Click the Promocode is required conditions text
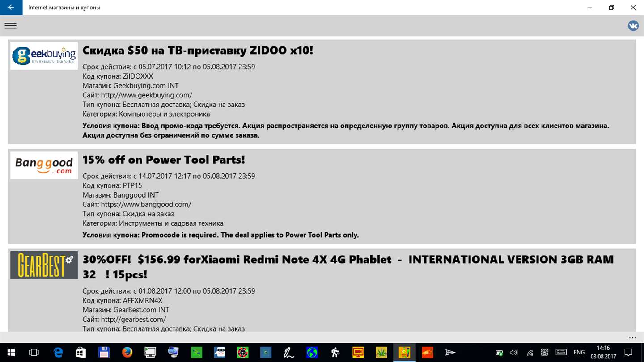 220,235
